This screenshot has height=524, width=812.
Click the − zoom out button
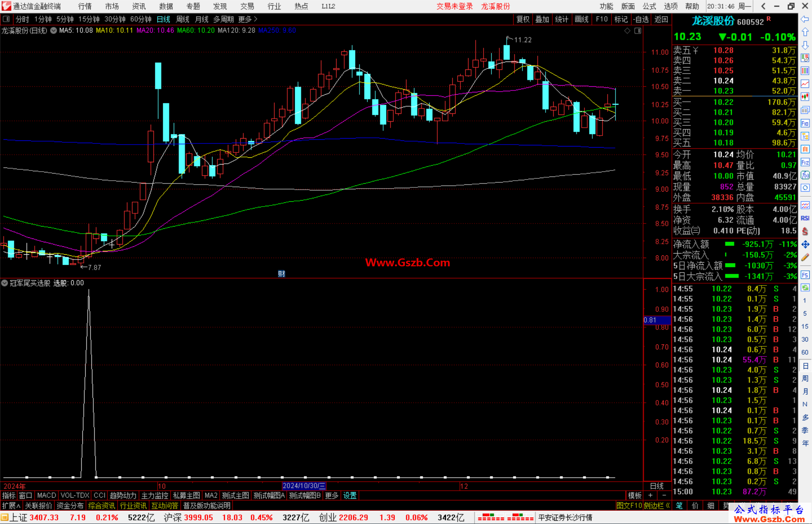664,495
